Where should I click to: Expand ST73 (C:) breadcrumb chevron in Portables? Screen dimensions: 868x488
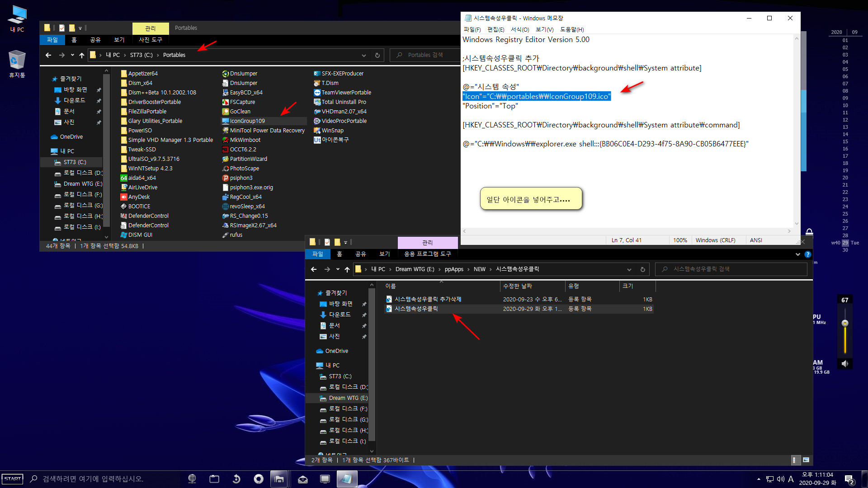tap(158, 55)
